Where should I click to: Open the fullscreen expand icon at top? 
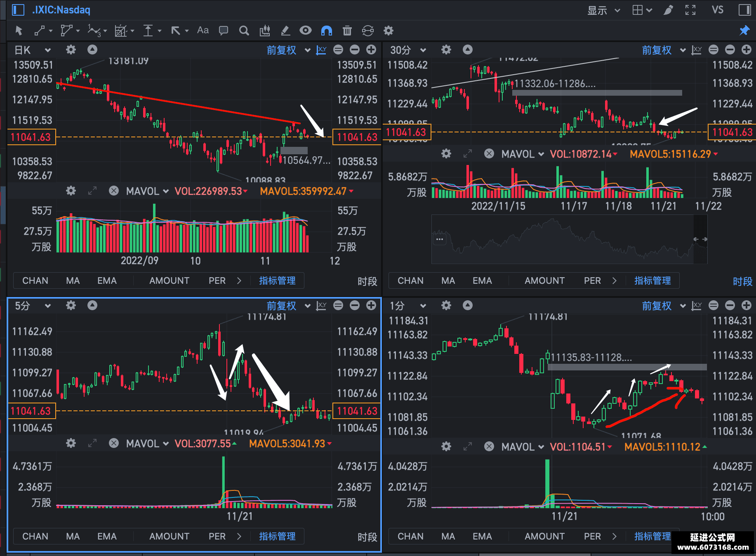pyautogui.click(x=690, y=10)
